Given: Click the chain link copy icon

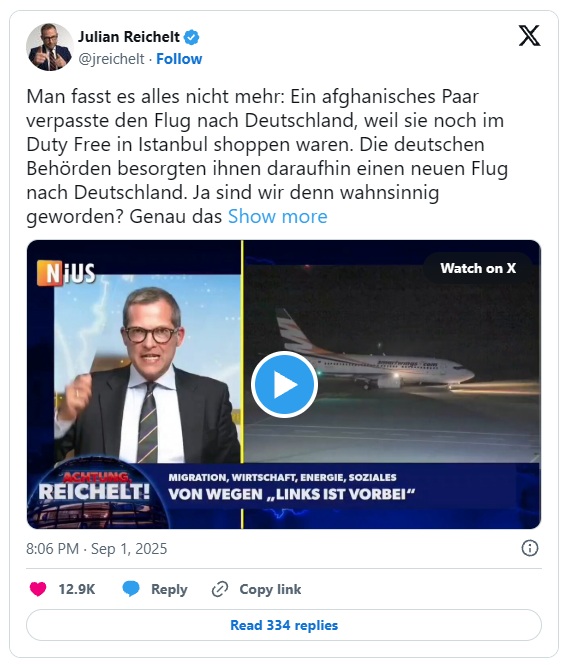Looking at the screenshot, I should tap(220, 590).
